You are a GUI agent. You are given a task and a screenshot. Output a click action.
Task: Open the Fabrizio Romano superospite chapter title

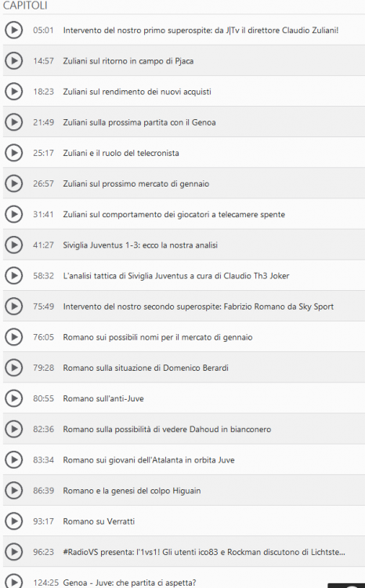tap(198, 307)
